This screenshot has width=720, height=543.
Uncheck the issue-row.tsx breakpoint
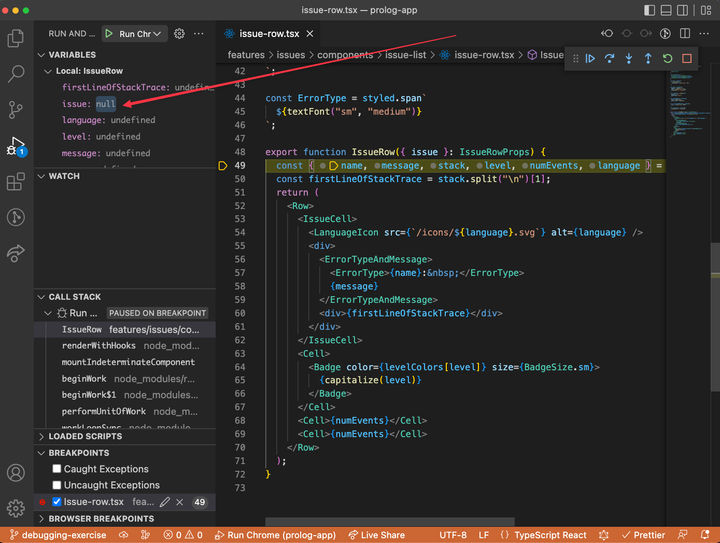point(57,502)
